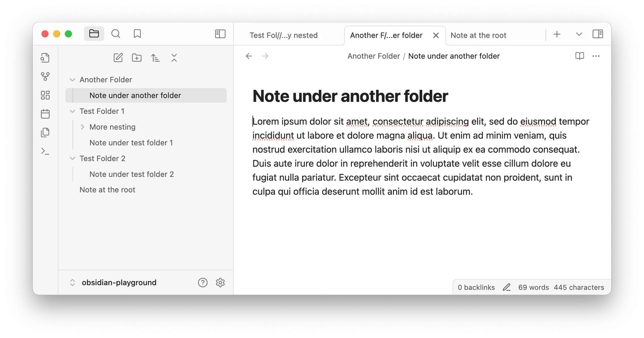The image size is (644, 338).
Task: Open the search panel magnifier icon
Action: point(116,34)
